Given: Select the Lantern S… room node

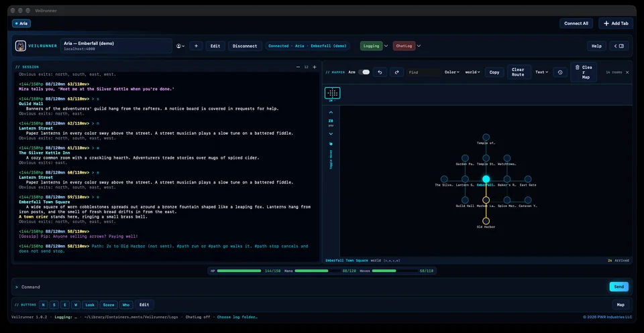Looking at the screenshot, I should [465, 179].
